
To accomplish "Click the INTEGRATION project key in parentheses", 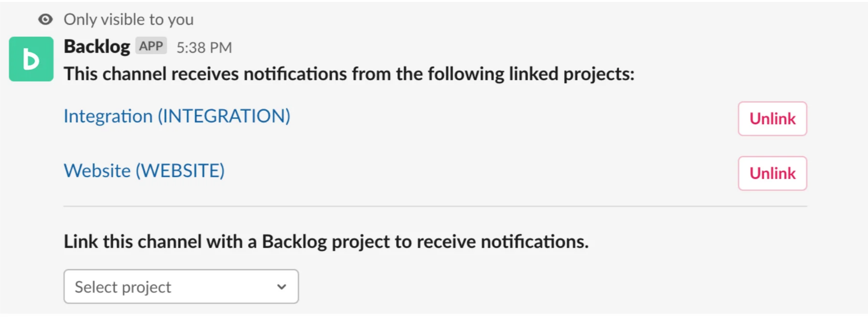I will coord(224,116).
